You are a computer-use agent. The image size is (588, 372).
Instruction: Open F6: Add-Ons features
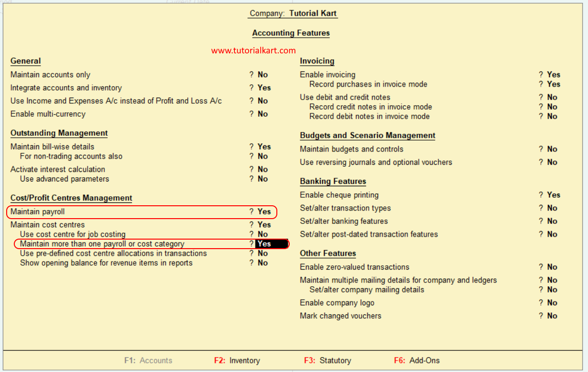(x=417, y=361)
